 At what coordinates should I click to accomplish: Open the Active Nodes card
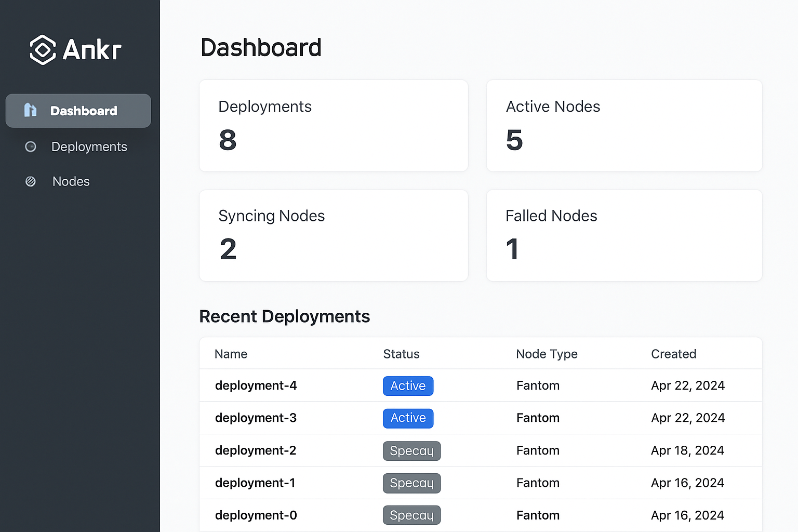click(x=623, y=125)
